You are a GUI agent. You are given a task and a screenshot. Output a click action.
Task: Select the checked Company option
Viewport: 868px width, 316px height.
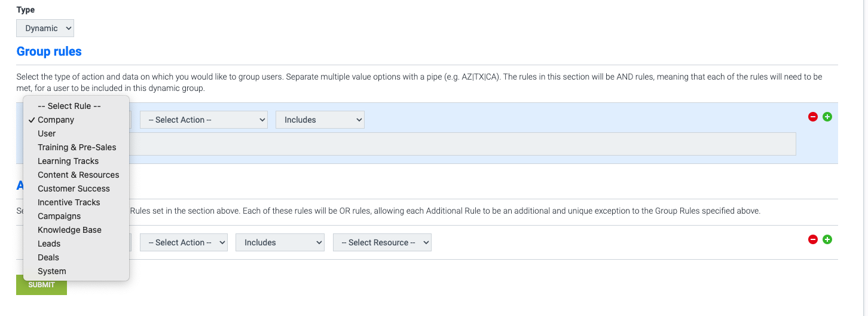click(76, 120)
